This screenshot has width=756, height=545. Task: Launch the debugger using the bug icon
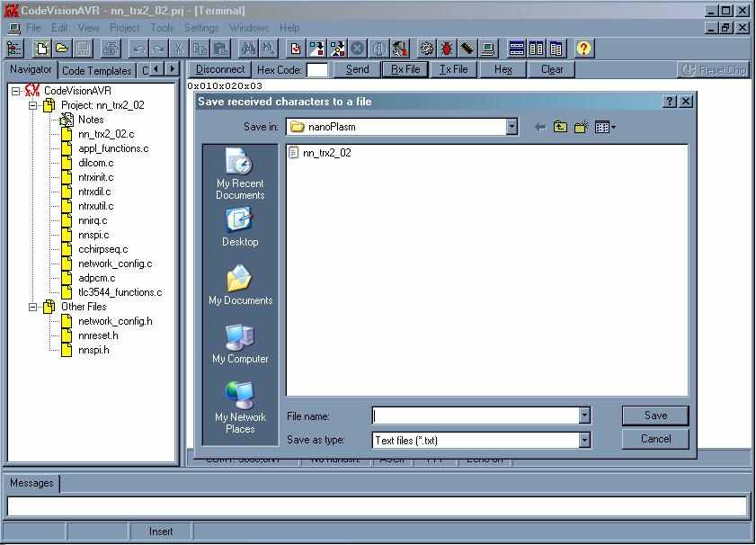click(447, 49)
